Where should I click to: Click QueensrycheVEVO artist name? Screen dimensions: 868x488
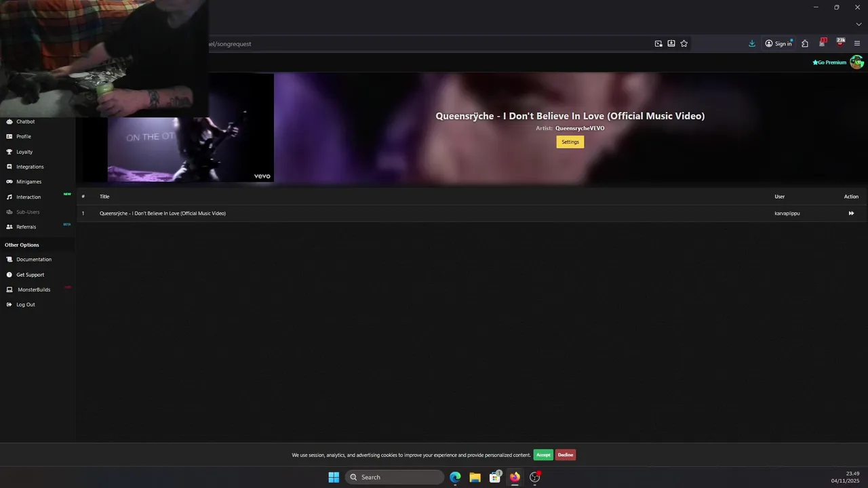tap(580, 128)
